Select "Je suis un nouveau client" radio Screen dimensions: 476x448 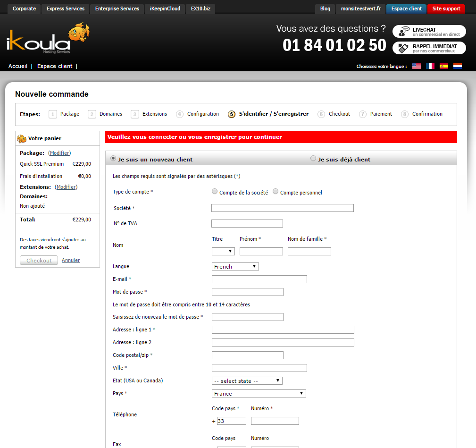click(113, 159)
